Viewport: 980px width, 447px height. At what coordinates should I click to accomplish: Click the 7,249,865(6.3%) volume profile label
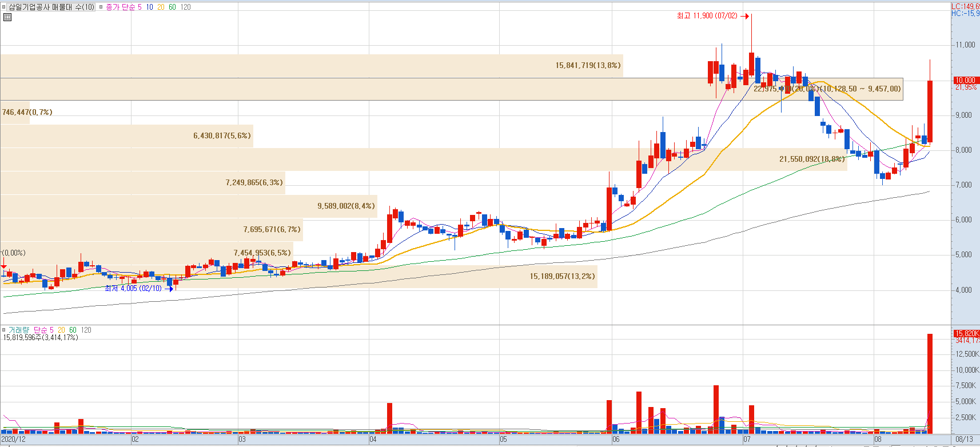tap(254, 183)
